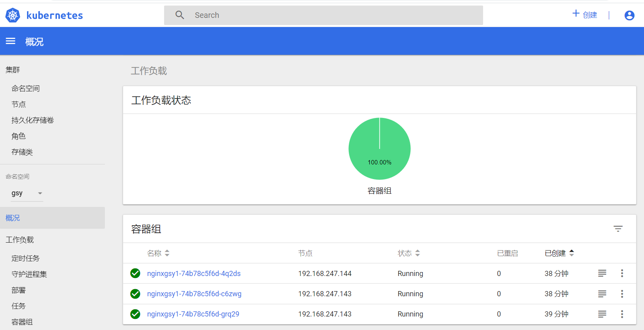Open actions menu for pod grq29
The image size is (644, 330).
[x=622, y=314]
